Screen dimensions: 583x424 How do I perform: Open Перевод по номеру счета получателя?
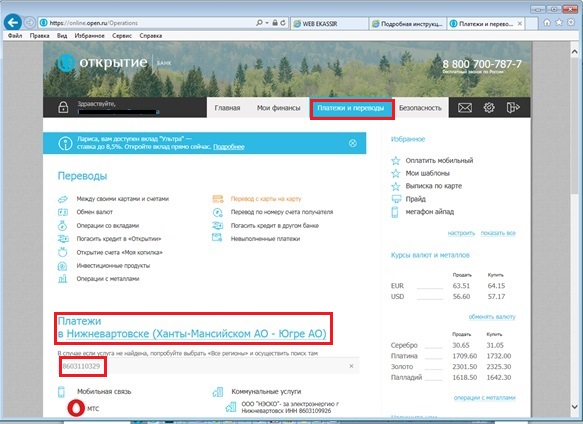[282, 212]
